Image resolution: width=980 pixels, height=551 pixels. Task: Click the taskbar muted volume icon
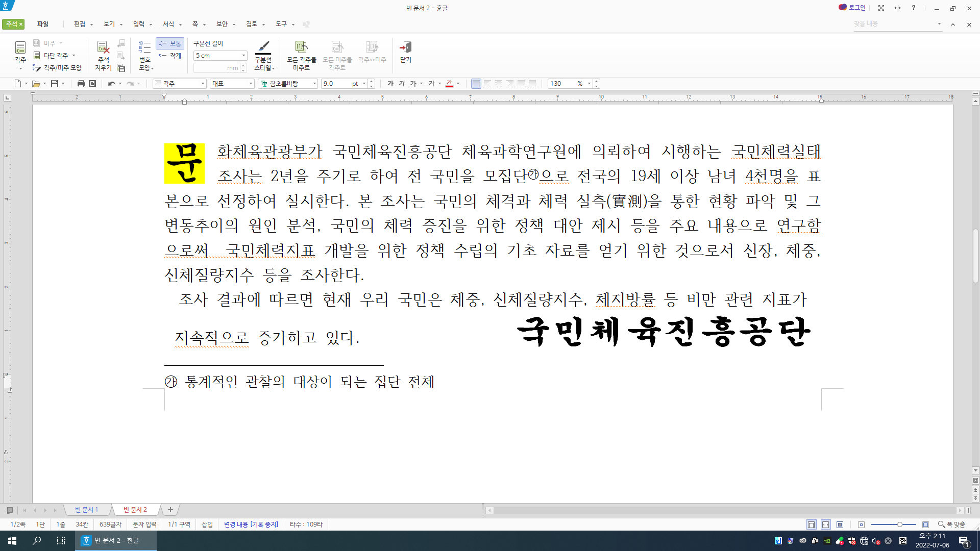pos(876,541)
